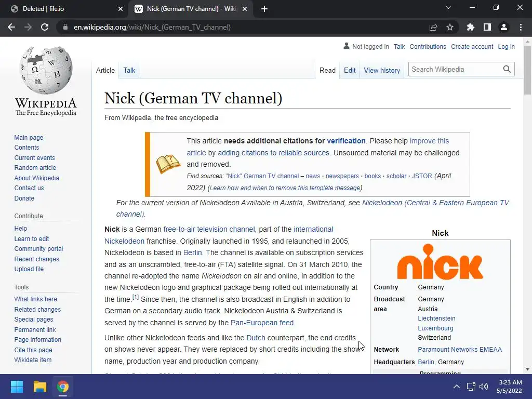Click Donate in the sidebar
The height and width of the screenshot is (399, 532).
pos(24,198)
